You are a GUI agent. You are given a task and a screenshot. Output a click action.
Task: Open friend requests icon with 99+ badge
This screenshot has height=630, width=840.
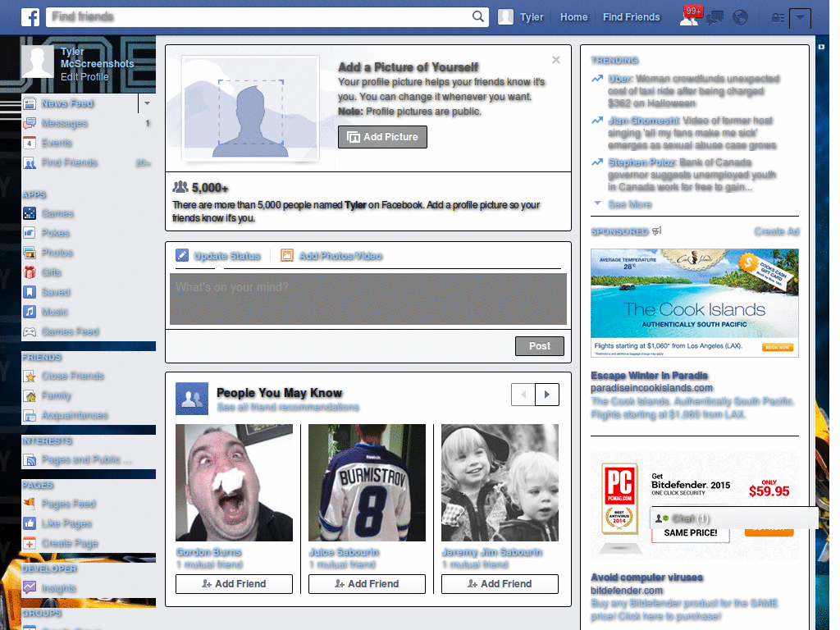691,16
